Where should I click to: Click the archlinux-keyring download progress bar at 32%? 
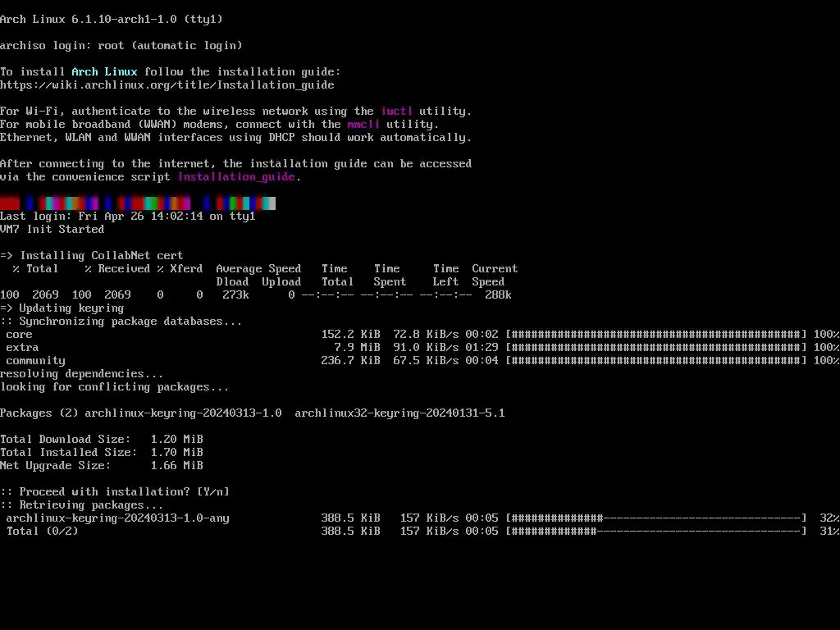coord(655,518)
